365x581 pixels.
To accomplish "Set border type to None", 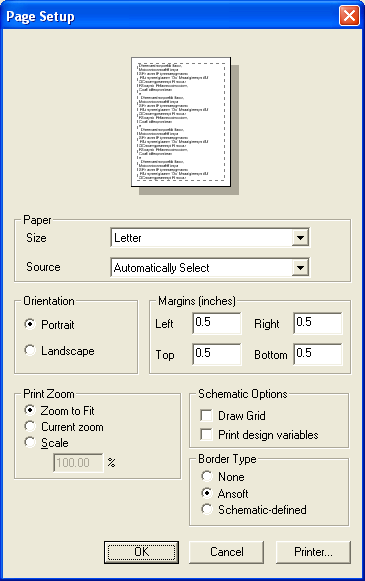I will tap(207, 476).
